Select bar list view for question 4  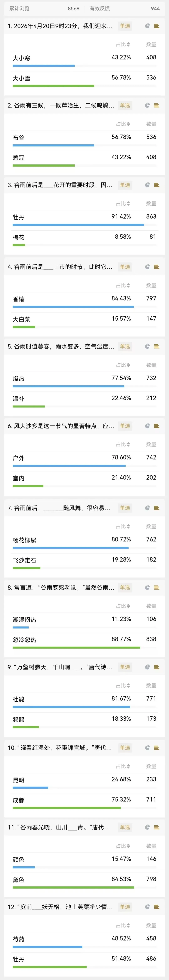[x=156, y=267]
